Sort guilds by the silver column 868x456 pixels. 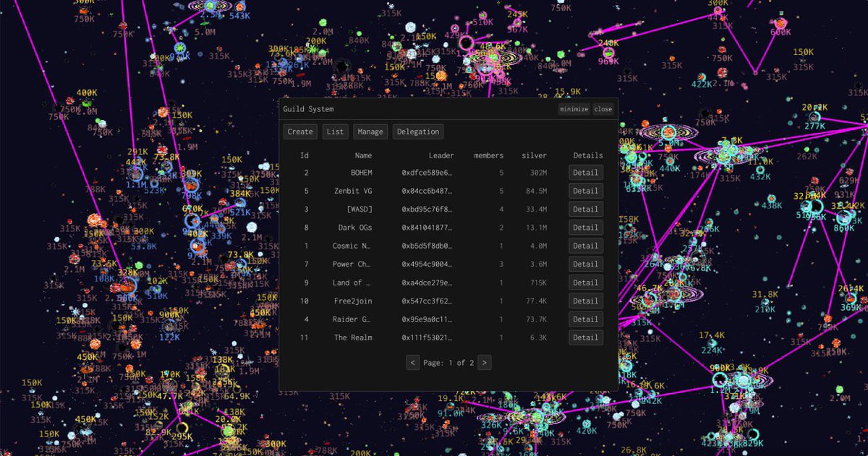pyautogui.click(x=535, y=155)
